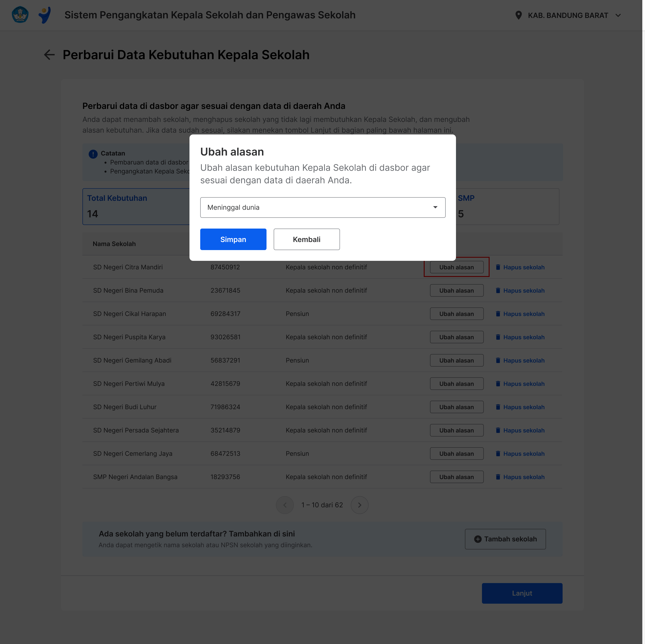Image resolution: width=645 pixels, height=644 pixels.
Task: Click trash icon for SD Negeri Persada Sejahtera
Action: point(498,430)
